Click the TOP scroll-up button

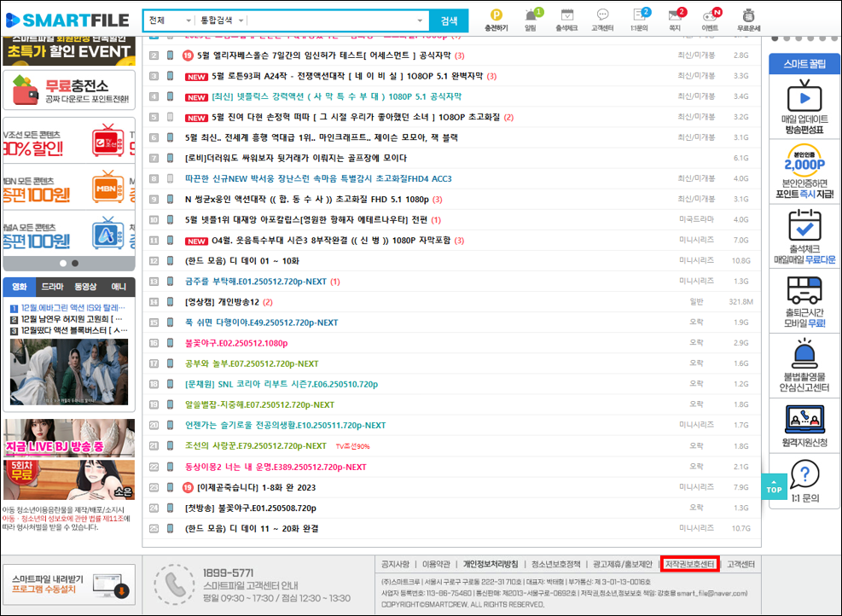pyautogui.click(x=774, y=486)
